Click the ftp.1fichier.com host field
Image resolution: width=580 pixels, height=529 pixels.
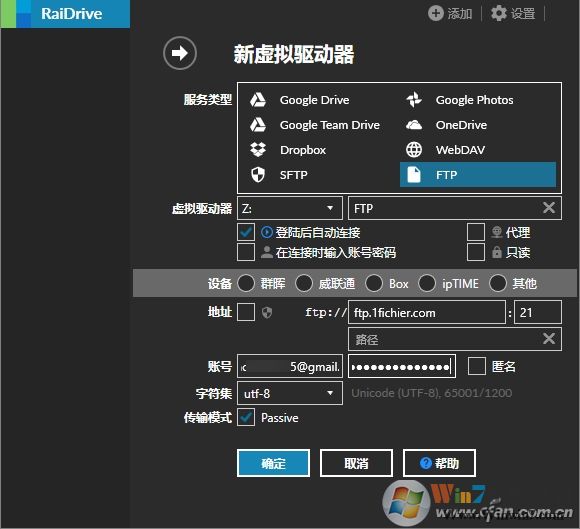(x=427, y=313)
